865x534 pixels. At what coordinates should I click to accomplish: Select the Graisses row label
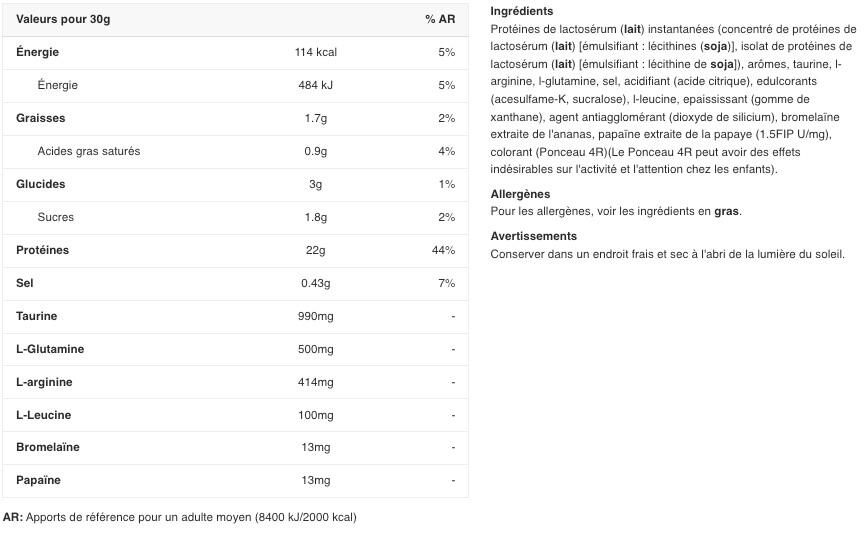click(41, 118)
